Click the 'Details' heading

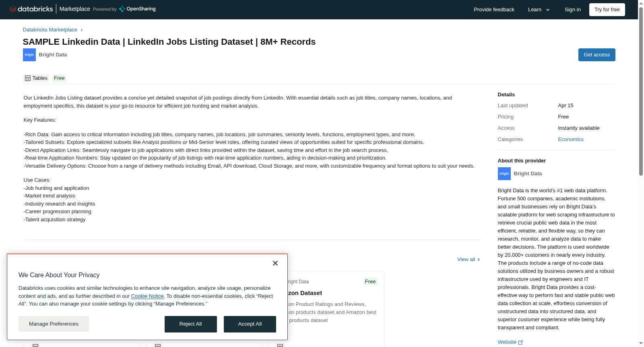[x=506, y=95]
